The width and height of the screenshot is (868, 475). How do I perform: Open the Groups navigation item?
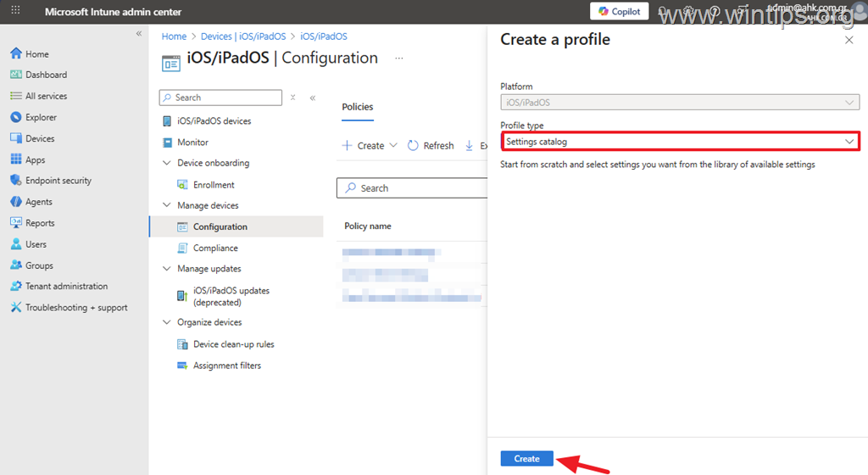[39, 265]
